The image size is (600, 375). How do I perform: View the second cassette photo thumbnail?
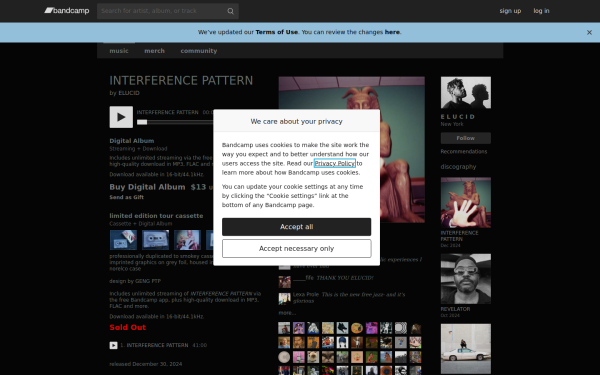pos(155,240)
